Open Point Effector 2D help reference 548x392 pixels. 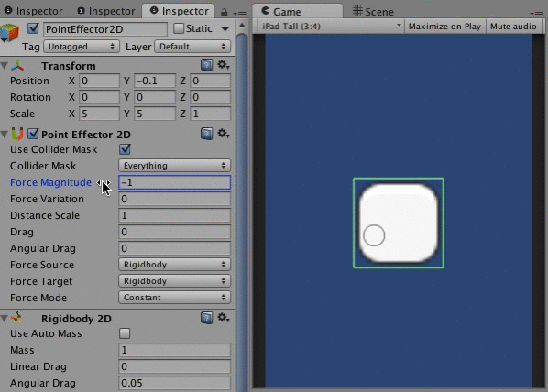[206, 134]
